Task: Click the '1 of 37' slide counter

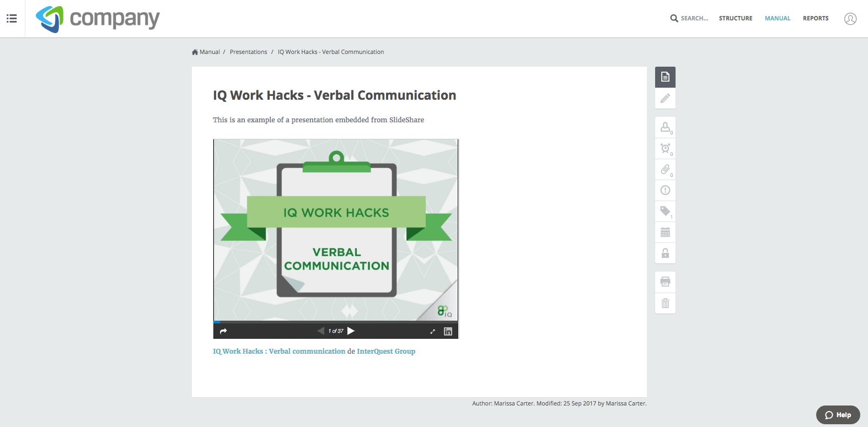Action: click(336, 331)
